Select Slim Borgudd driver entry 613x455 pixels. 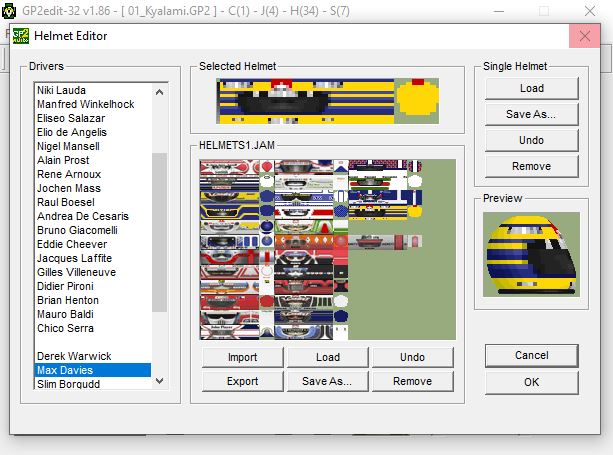tap(70, 384)
